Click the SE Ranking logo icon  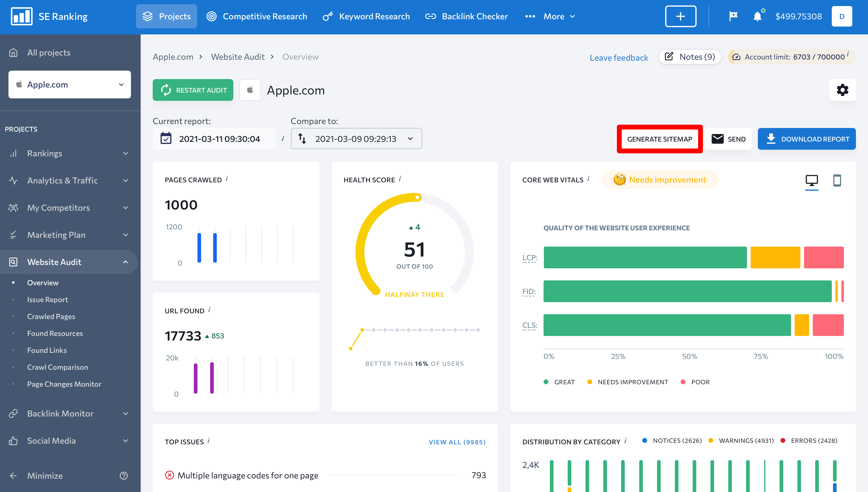tap(22, 16)
